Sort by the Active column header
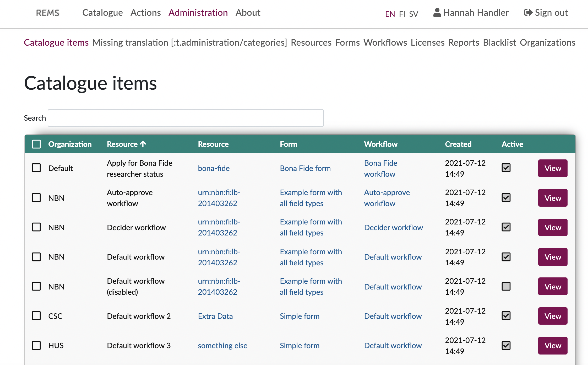Screen dimensions: 588x365 (512, 144)
